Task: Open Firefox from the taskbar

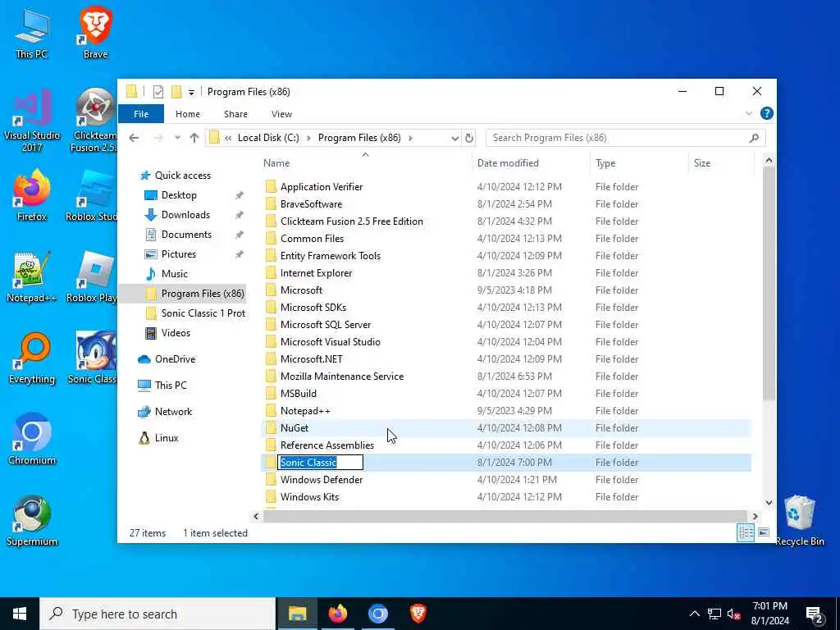Action: click(337, 614)
